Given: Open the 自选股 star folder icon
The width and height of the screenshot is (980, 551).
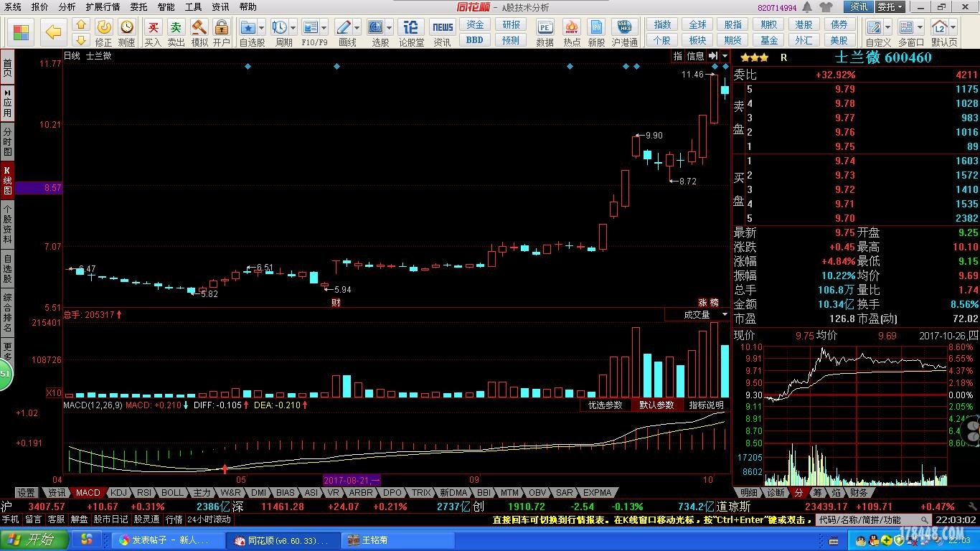Looking at the screenshot, I should [x=248, y=27].
